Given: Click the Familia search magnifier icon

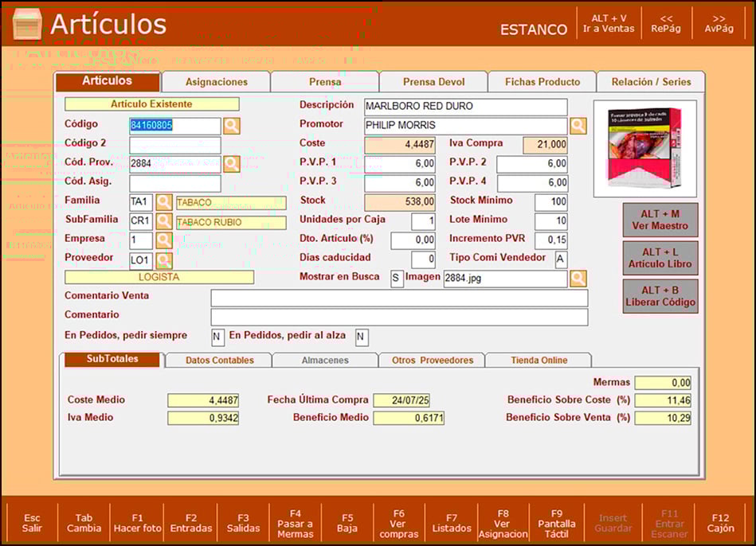Looking at the screenshot, I should pyautogui.click(x=164, y=202).
